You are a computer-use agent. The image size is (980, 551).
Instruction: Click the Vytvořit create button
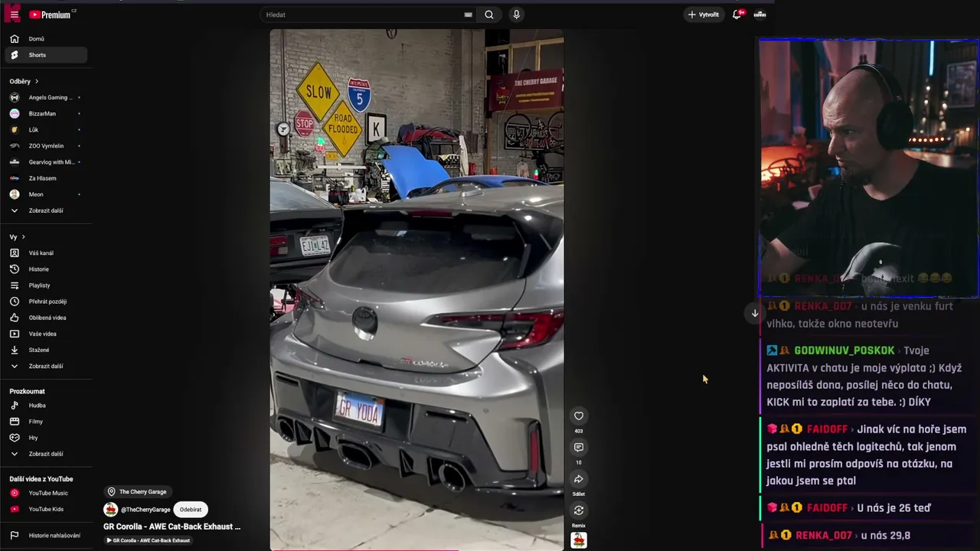pyautogui.click(x=704, y=15)
